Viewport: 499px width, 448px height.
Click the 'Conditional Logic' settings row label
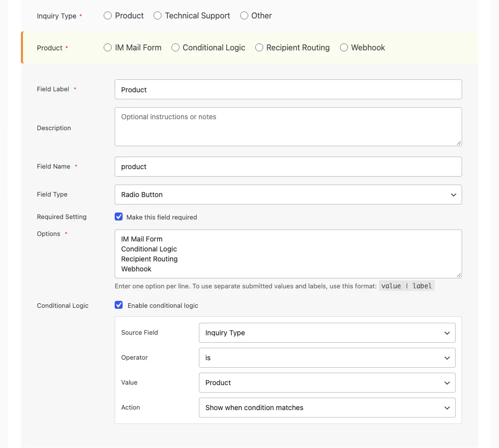[63, 306]
